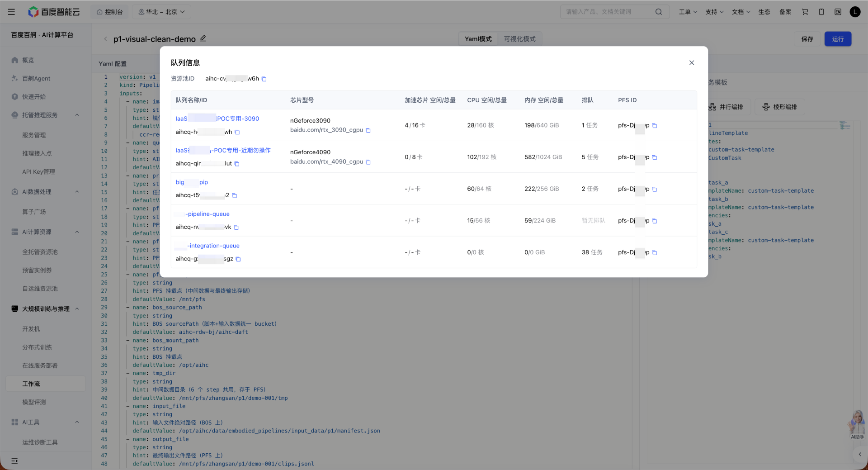This screenshot has height=470, width=868.
Task: Copy baidu.com/rtx_3090_cgpu chip label
Action: coord(368,130)
